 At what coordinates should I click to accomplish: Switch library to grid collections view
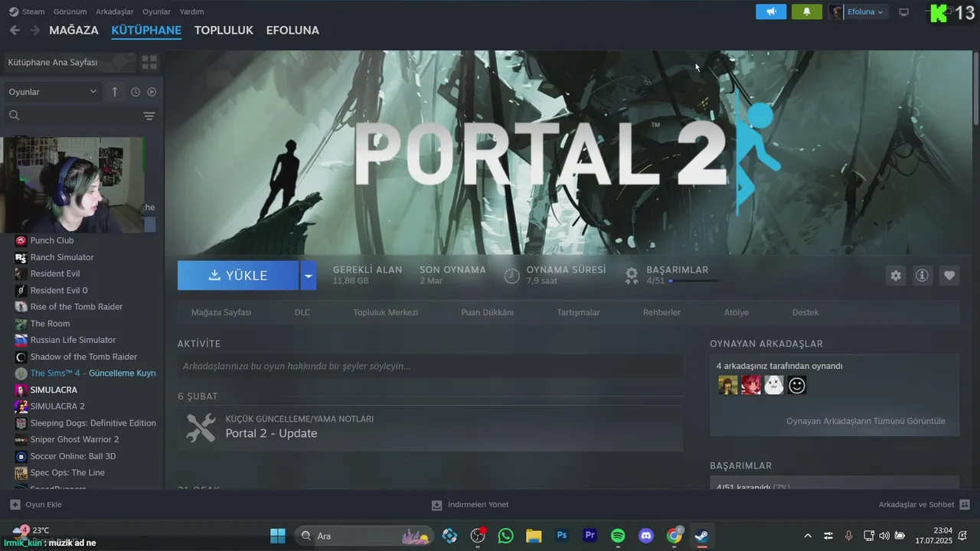[x=149, y=62]
